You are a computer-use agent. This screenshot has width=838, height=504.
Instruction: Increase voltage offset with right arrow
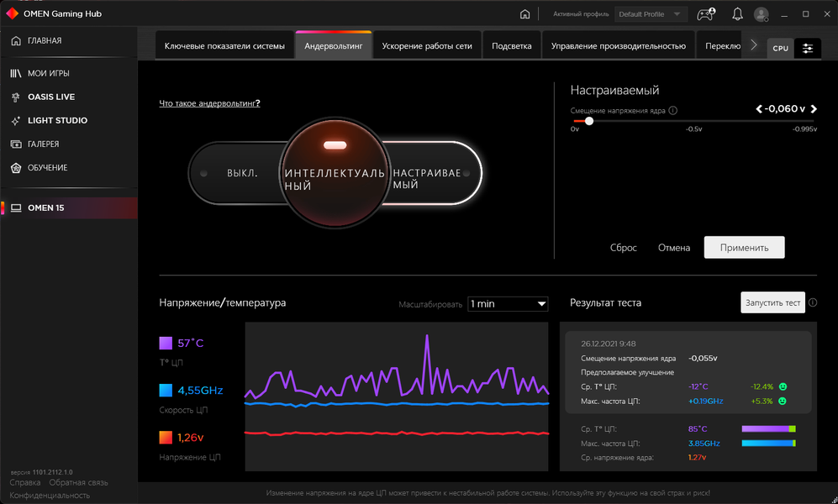[x=814, y=109]
